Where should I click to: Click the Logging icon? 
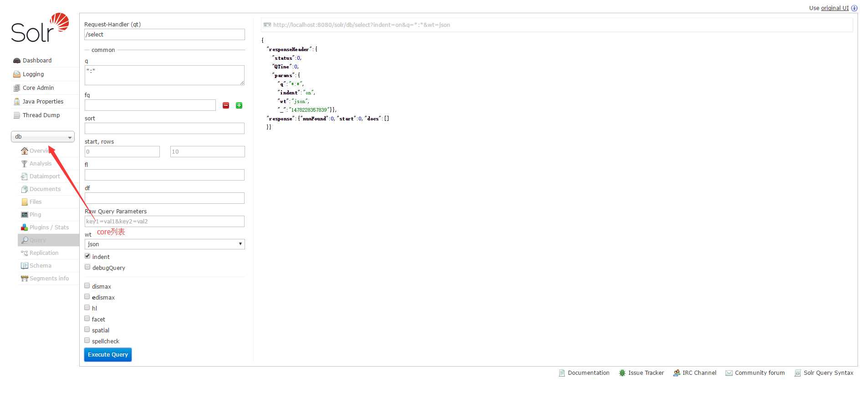(17, 74)
